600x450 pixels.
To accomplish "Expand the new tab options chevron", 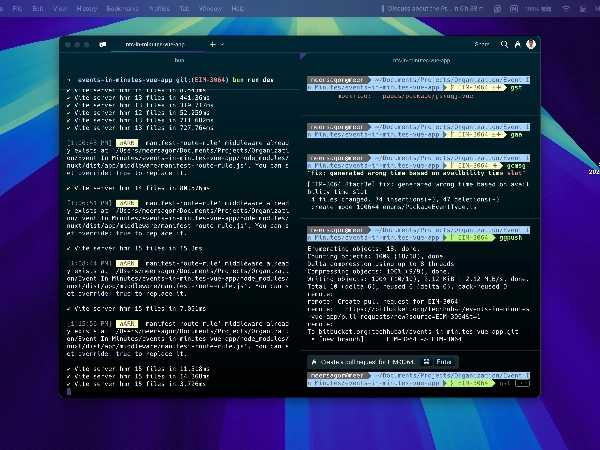I will [x=223, y=44].
